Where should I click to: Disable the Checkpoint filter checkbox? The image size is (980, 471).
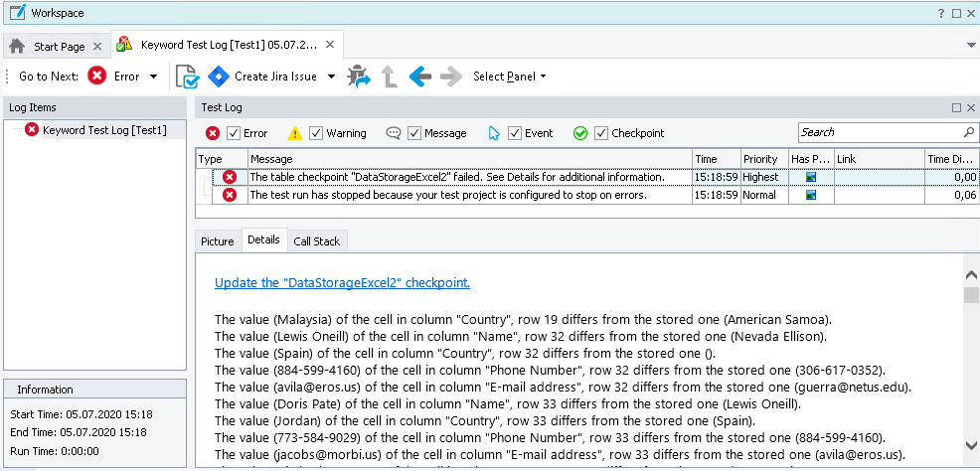tap(600, 133)
